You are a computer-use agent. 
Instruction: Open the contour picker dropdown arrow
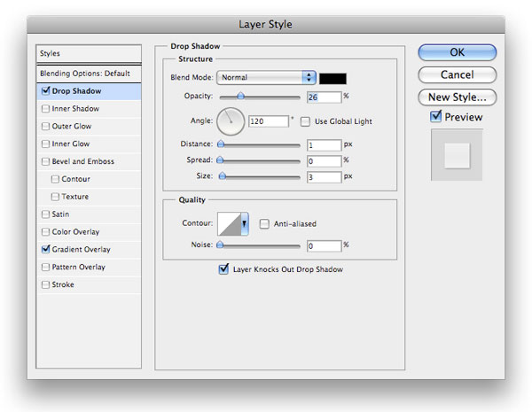pyautogui.click(x=245, y=224)
